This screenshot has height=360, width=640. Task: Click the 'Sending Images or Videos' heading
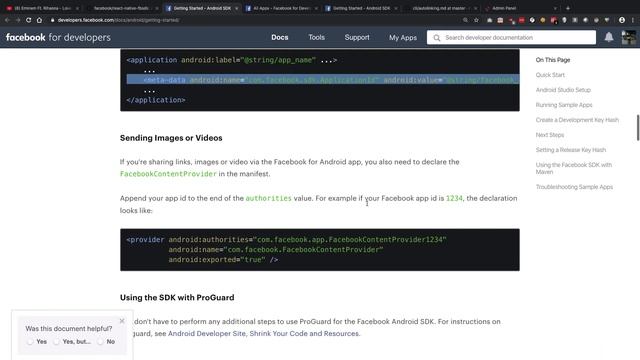(x=171, y=138)
